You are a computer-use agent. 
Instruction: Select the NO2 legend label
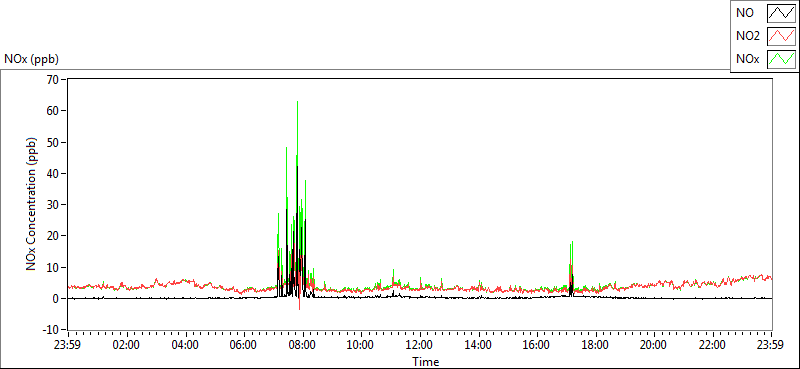click(x=748, y=36)
